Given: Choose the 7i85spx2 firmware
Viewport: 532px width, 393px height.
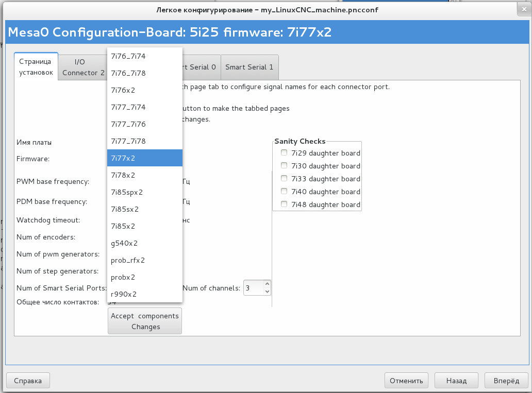Looking at the screenshot, I should pos(145,192).
